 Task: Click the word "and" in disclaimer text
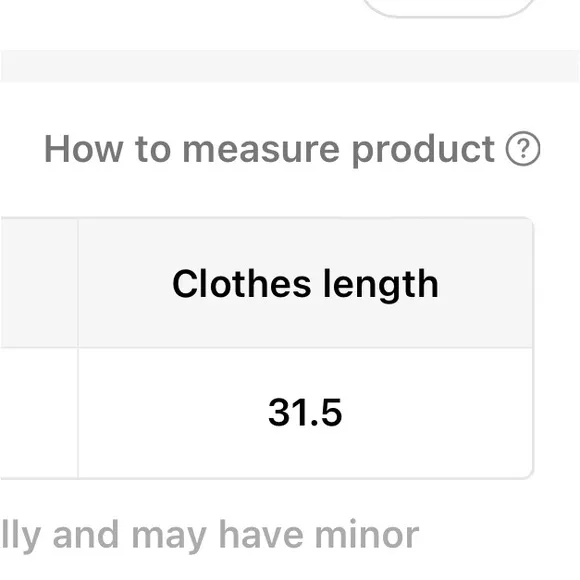point(86,535)
